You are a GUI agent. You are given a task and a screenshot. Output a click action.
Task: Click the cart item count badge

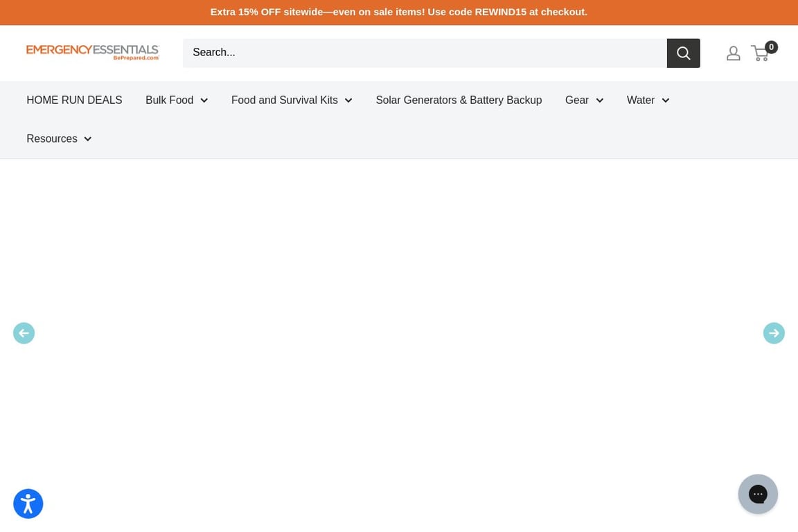(x=771, y=47)
